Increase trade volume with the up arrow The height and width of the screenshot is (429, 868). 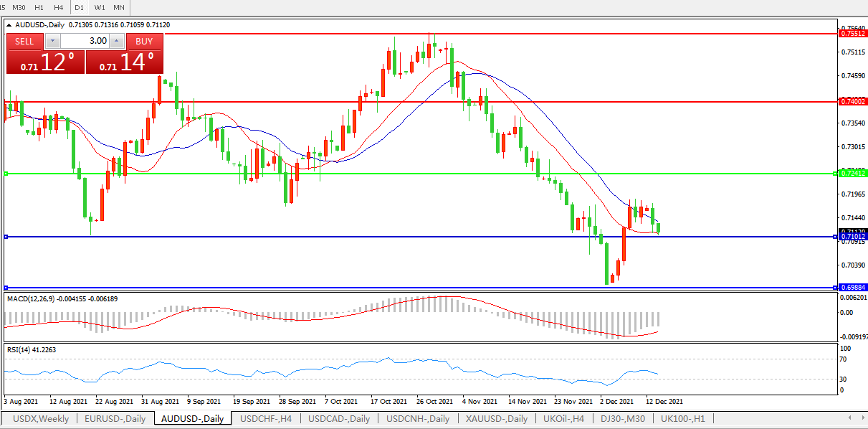click(x=118, y=41)
